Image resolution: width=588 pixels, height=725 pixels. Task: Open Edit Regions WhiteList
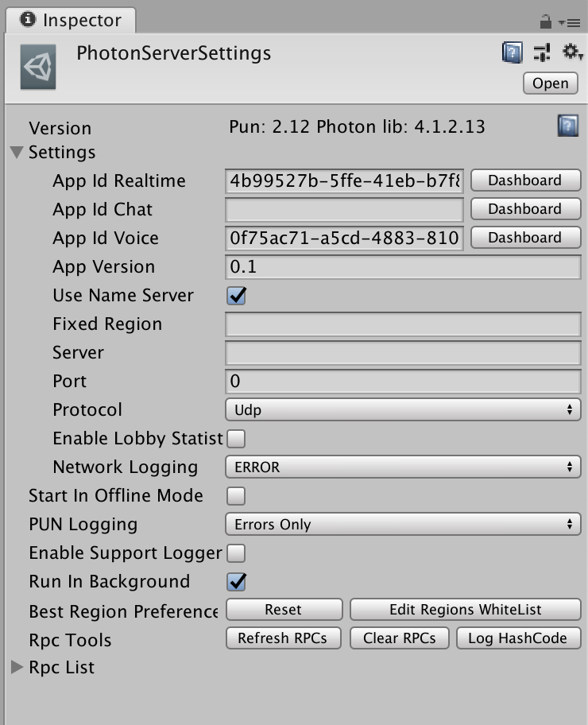click(x=465, y=610)
